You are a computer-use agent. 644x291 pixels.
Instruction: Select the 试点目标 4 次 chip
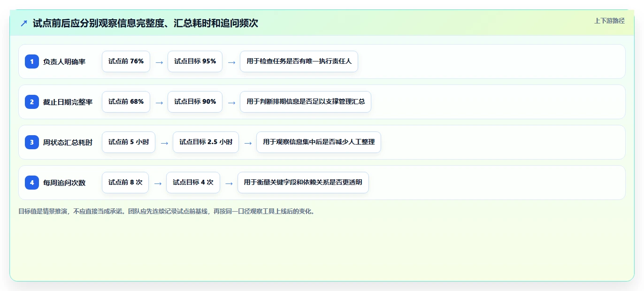point(193,183)
